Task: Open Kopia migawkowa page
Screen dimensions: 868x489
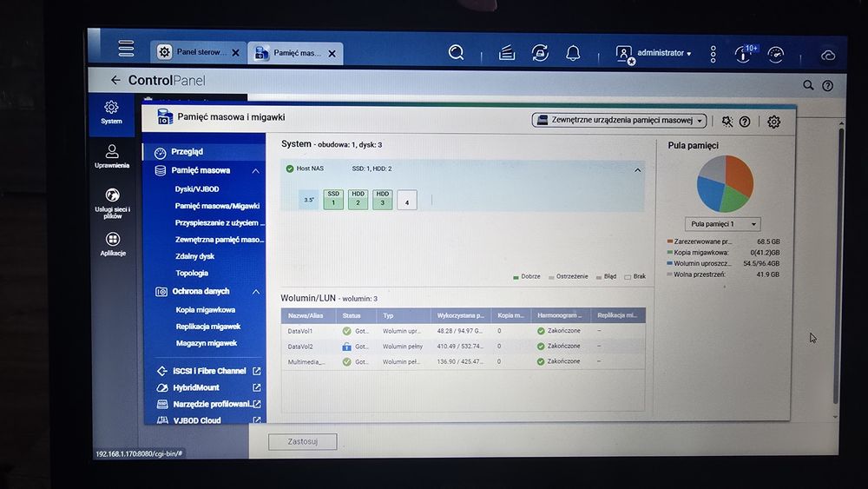Action: (x=206, y=310)
